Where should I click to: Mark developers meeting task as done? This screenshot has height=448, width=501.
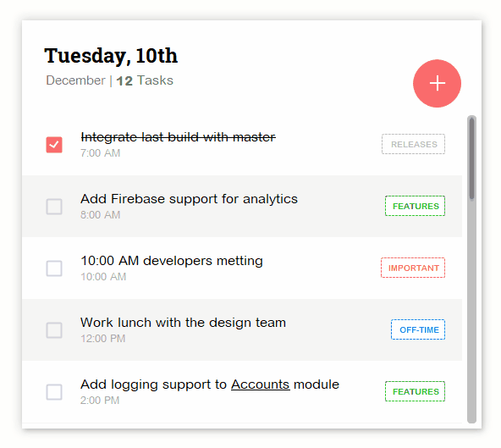[x=54, y=268]
